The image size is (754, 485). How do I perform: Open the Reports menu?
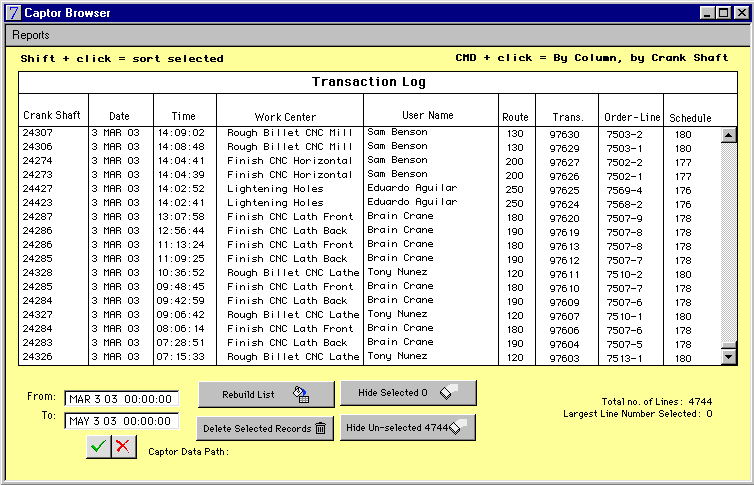(31, 35)
